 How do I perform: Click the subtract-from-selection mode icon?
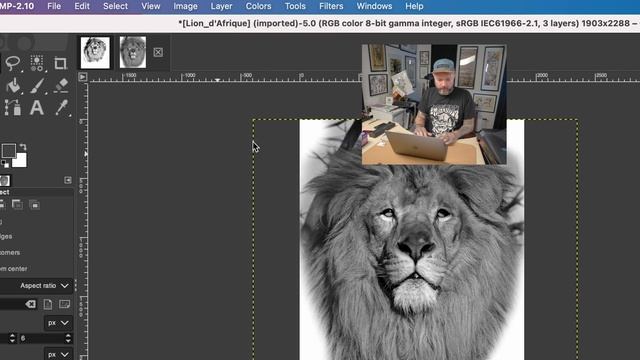tap(17, 204)
